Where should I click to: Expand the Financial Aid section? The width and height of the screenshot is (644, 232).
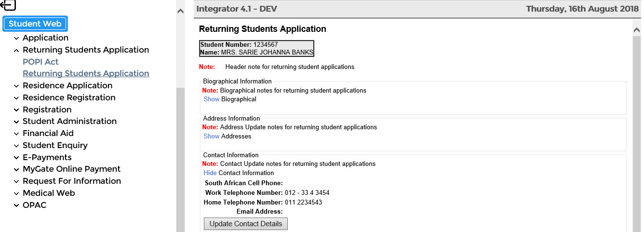(x=48, y=133)
